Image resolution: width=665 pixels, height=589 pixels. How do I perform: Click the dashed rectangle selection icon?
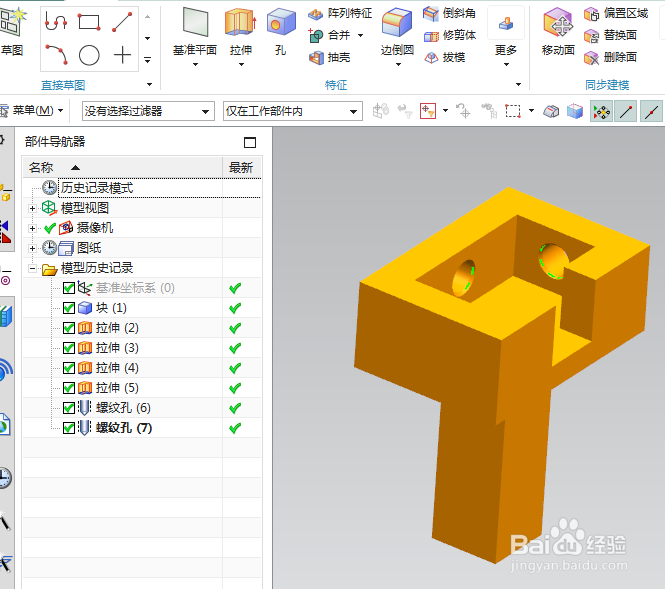pyautogui.click(x=513, y=111)
